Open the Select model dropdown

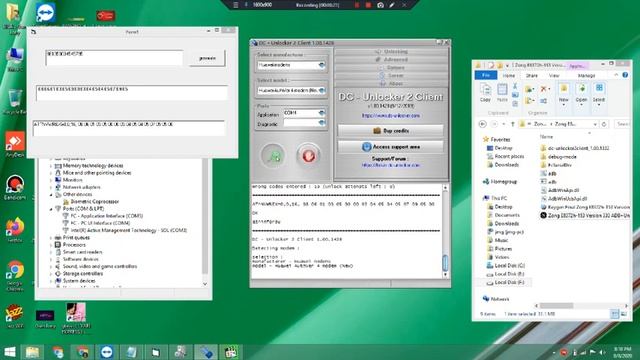(322, 90)
